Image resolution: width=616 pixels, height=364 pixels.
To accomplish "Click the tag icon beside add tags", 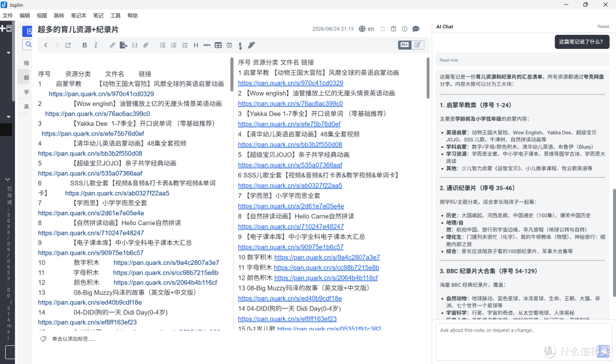I will pos(43,339).
